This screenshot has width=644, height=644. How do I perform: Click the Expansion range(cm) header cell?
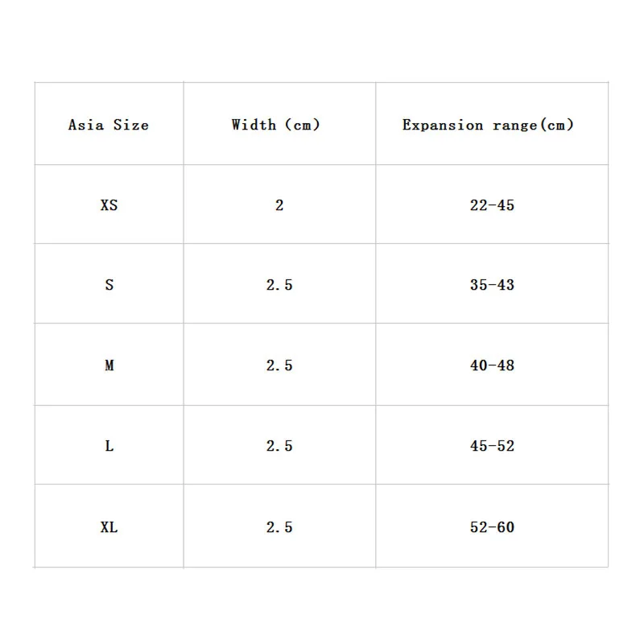492,124
